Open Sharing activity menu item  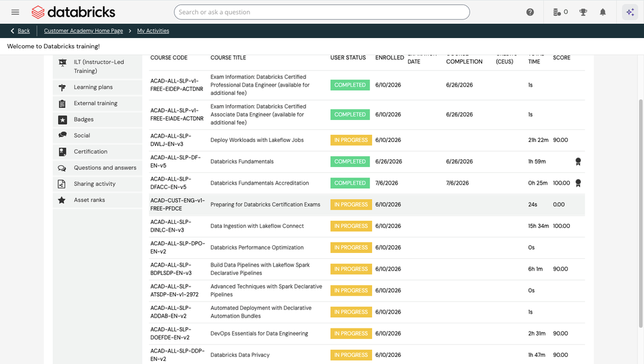[97, 184]
